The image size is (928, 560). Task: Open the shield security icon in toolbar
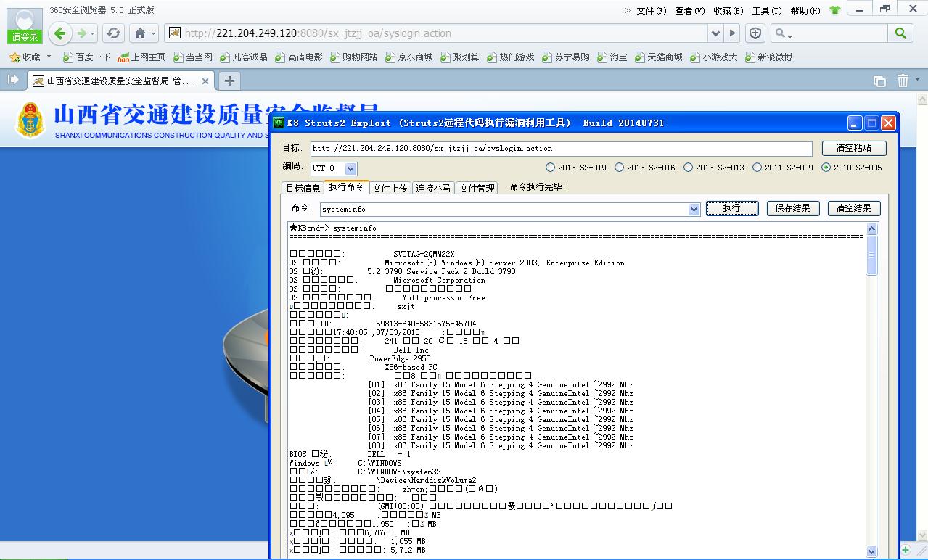[755, 33]
